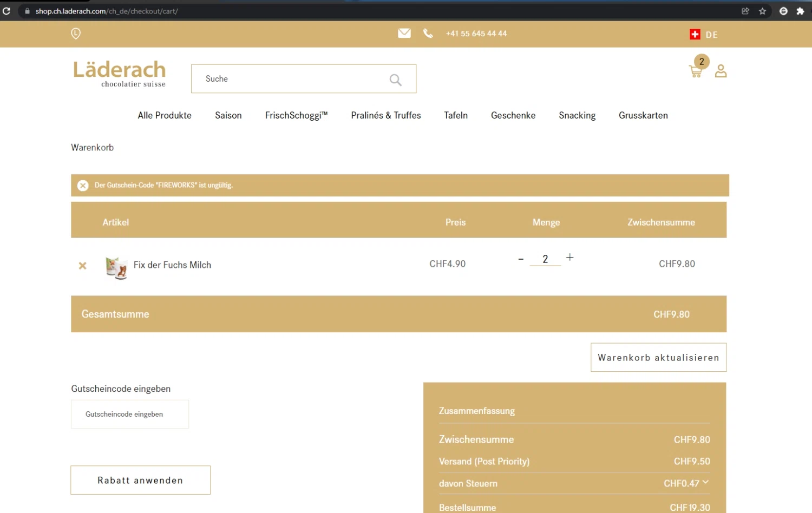Click the quantity field showing 2
Screen dimensions: 812x513
coord(545,259)
